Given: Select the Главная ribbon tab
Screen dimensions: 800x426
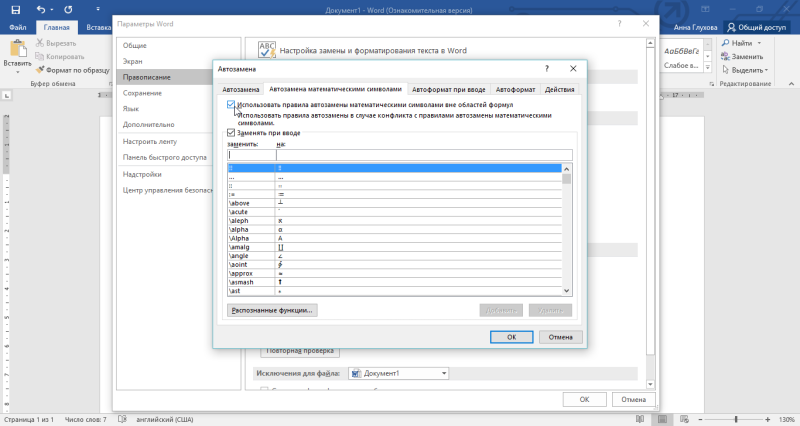Looking at the screenshot, I should click(57, 28).
